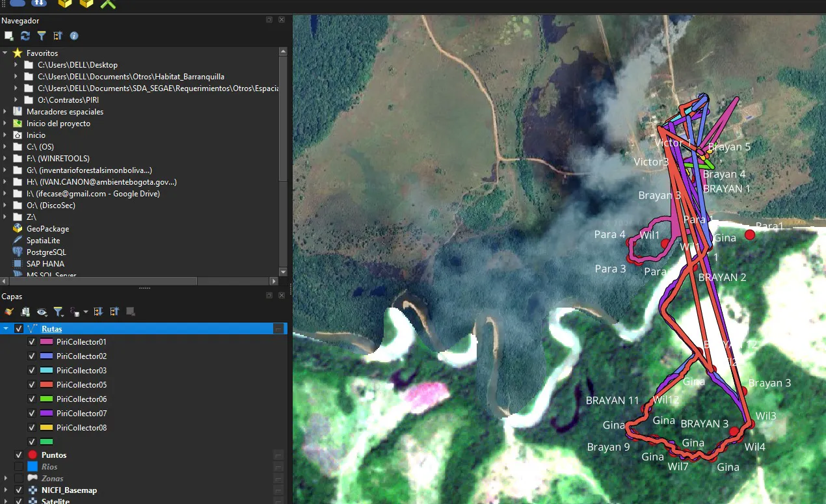Open the filter by expression dropdown arrow
Screen dimensions: 826x504
(86, 313)
